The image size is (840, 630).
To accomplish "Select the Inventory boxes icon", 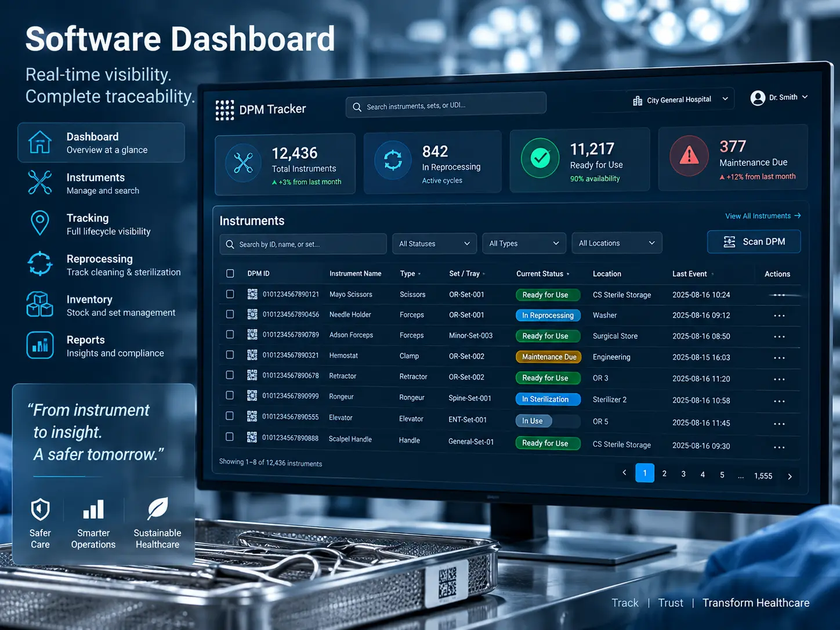I will coord(40,304).
